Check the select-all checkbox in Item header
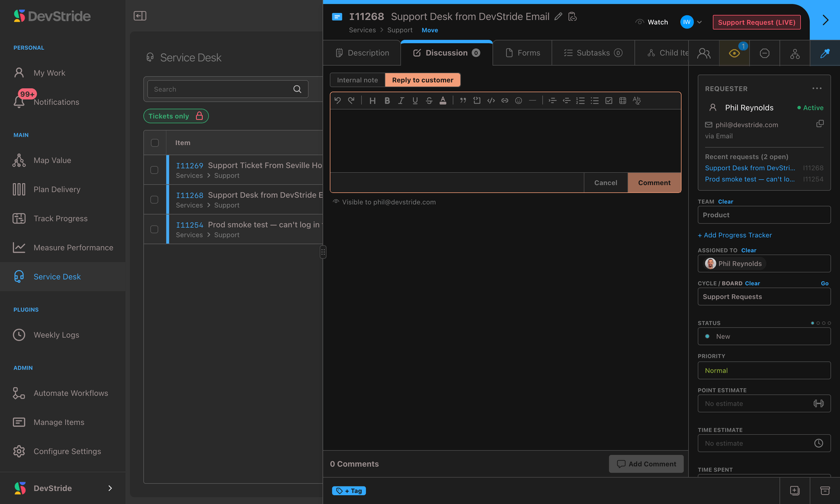Image resolution: width=840 pixels, height=504 pixels. [x=155, y=143]
